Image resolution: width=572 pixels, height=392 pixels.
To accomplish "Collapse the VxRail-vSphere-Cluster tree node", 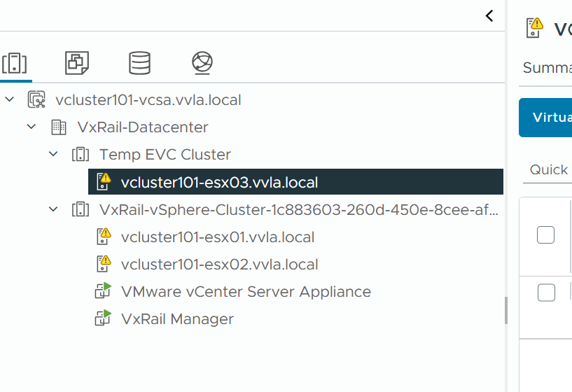I will 53,209.
